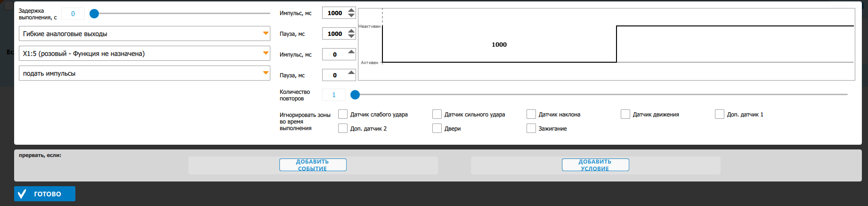Screen dimensions: 868x206
Task: Enable ignoring the Двери zone
Action: (x=437, y=129)
